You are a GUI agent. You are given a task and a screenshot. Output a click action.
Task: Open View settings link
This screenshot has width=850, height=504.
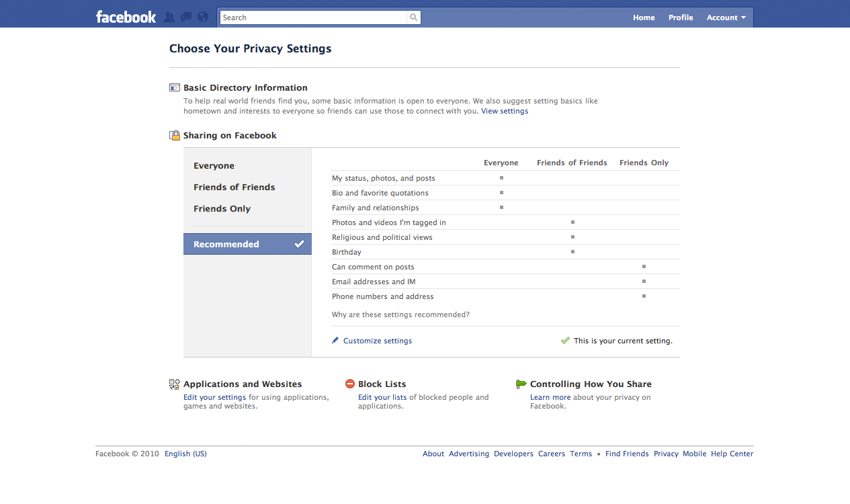(505, 111)
